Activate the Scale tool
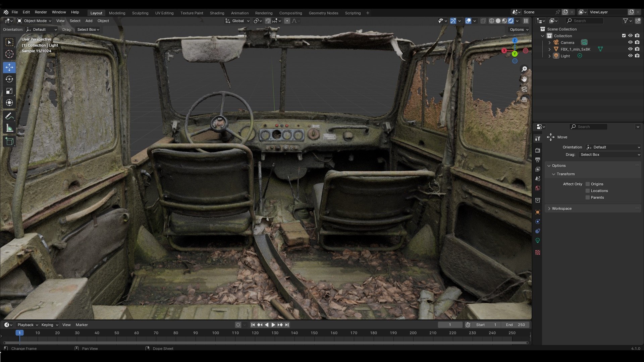Screen dimensions: 644x362 coord(9,91)
